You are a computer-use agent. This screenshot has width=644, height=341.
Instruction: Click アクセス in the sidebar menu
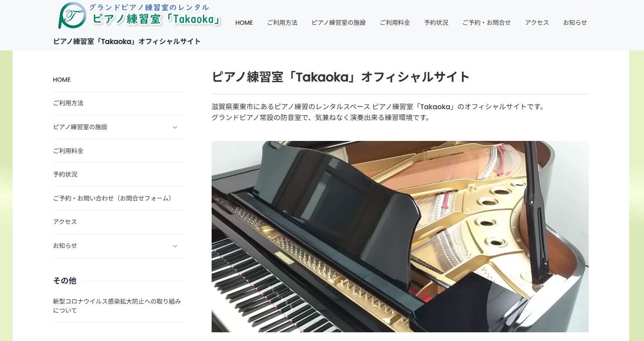[x=65, y=222]
